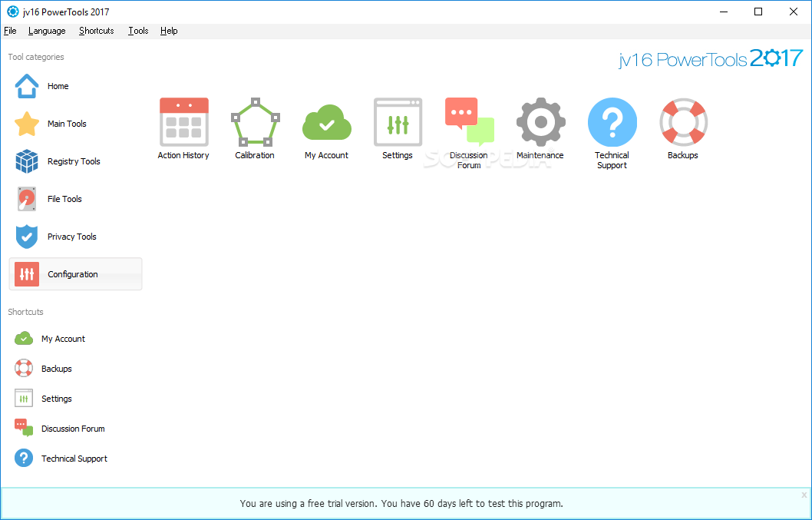
Task: Click the Discussion Forum shortcut text link
Action: coord(73,429)
